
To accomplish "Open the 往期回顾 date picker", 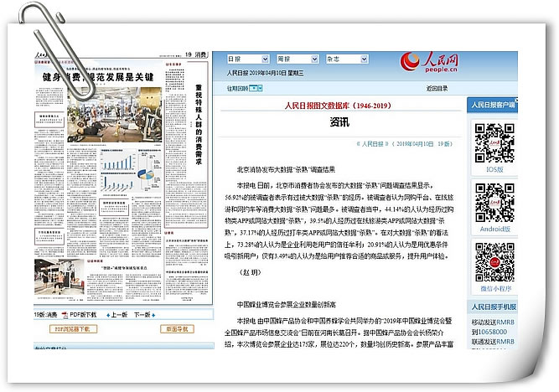I will tap(256, 88).
